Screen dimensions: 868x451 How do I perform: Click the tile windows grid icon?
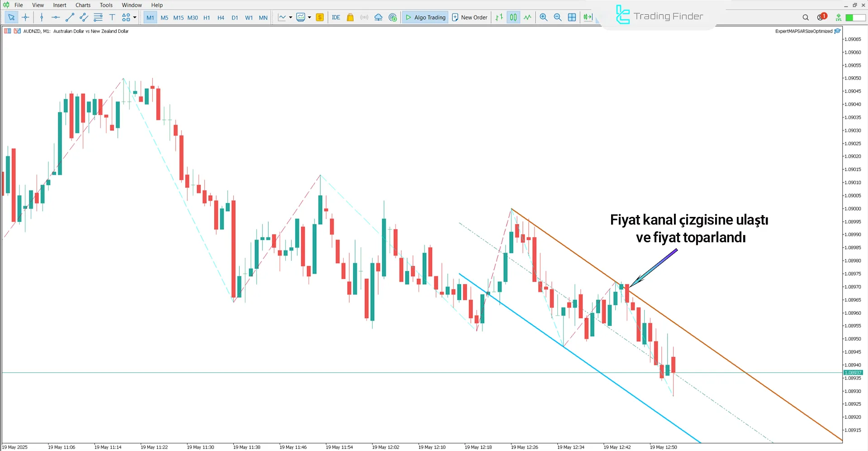click(x=572, y=17)
